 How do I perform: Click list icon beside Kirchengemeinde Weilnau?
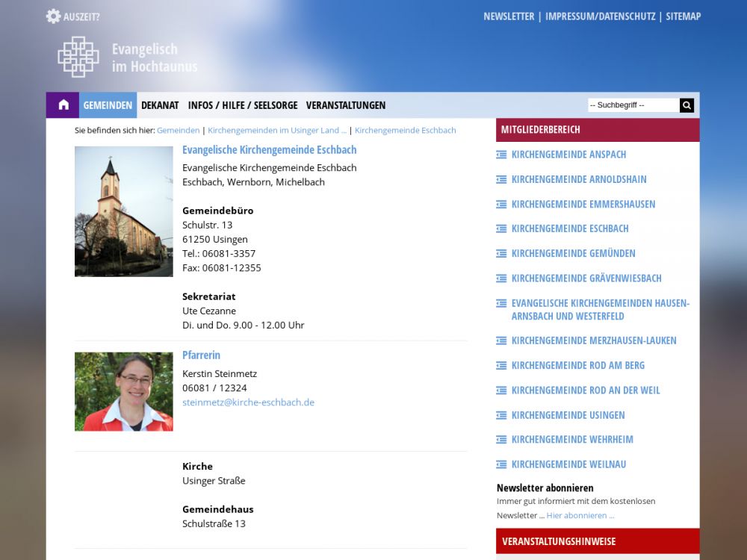(501, 464)
